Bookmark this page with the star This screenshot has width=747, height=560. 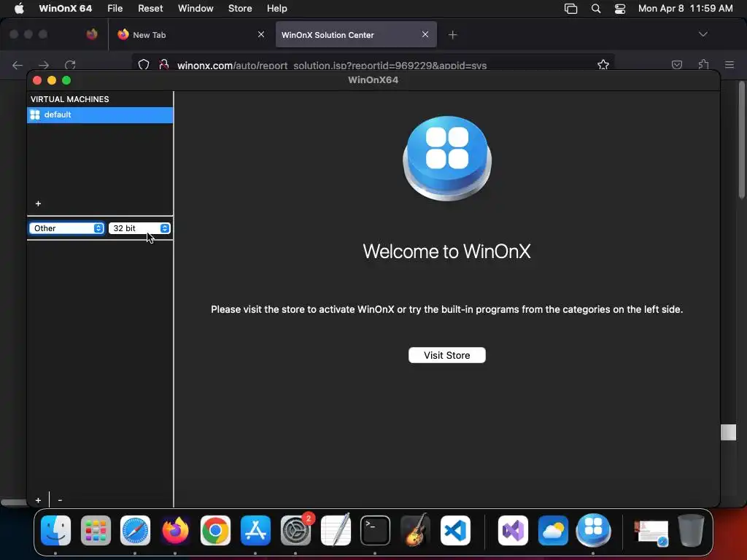pyautogui.click(x=603, y=65)
